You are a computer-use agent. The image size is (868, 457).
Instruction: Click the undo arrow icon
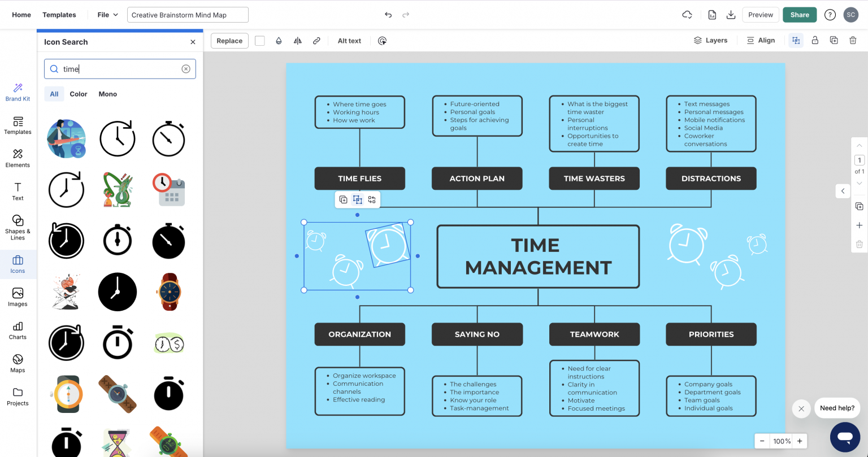(x=388, y=15)
